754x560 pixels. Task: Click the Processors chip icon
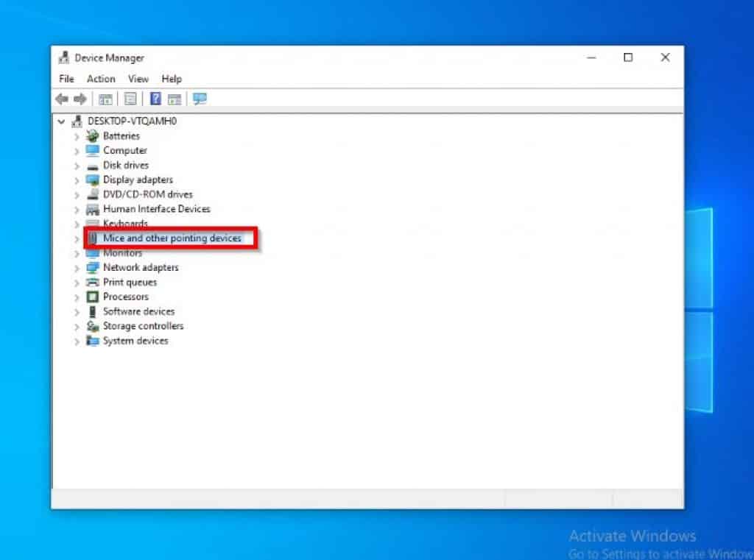92,297
